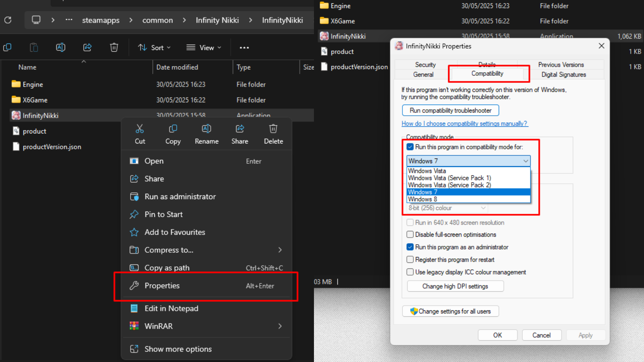Click the Engine folder icon in left file list
The image size is (644, 362).
click(x=16, y=84)
